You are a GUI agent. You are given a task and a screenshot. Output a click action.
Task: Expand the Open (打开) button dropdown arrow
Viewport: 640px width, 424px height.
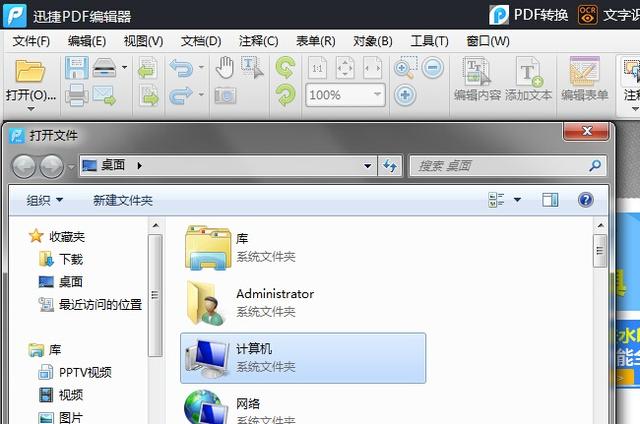click(31, 109)
